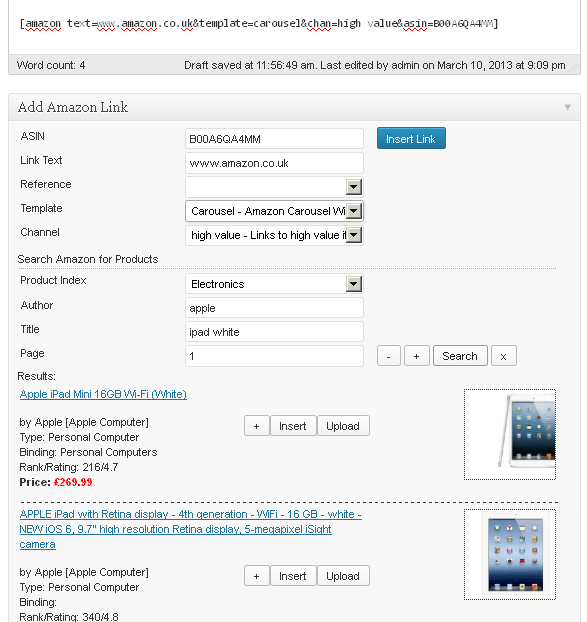
Task: Click the Rank/Rating: 216/4.7 text
Action: pyautogui.click(x=69, y=467)
